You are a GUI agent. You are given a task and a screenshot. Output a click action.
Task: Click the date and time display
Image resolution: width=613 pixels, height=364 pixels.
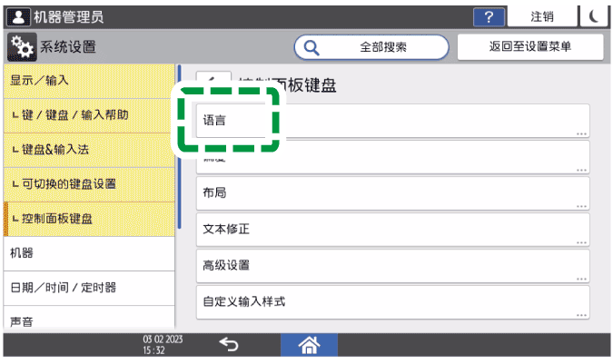coord(163,344)
